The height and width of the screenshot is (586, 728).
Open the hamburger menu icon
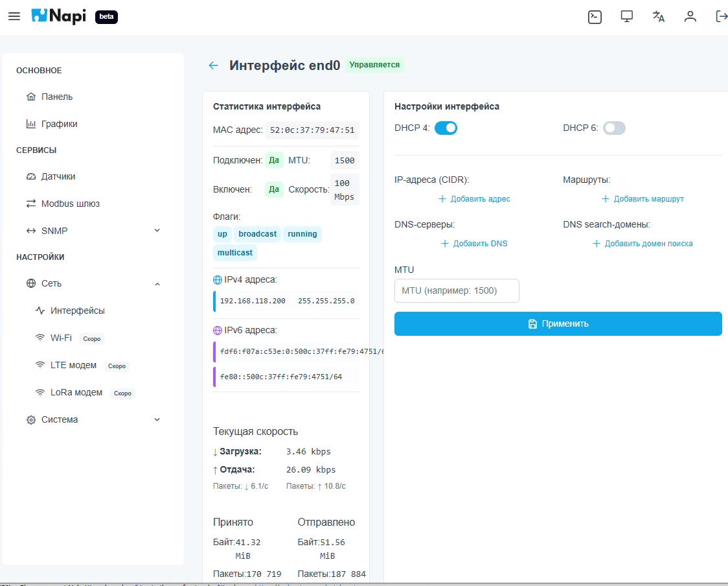coord(14,17)
